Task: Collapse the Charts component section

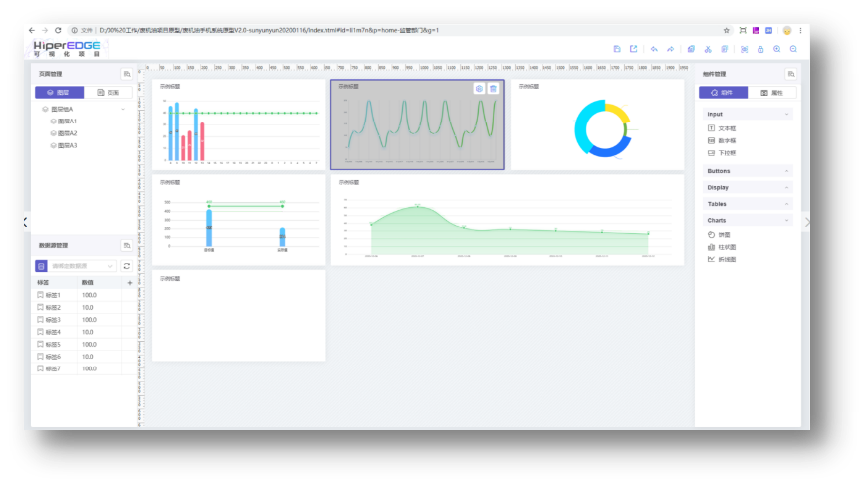Action: click(x=786, y=220)
